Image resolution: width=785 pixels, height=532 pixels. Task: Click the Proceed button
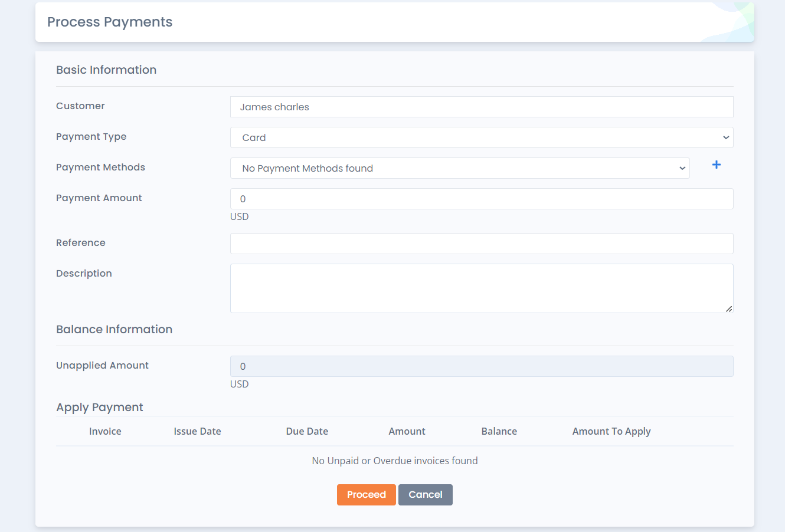[x=366, y=495]
